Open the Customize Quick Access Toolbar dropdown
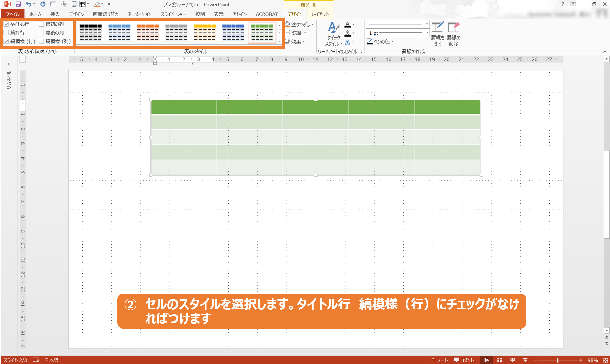610x364 pixels. (x=109, y=4)
